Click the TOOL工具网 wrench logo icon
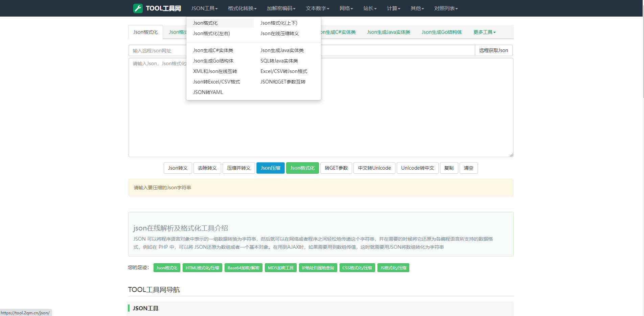 pos(138,8)
